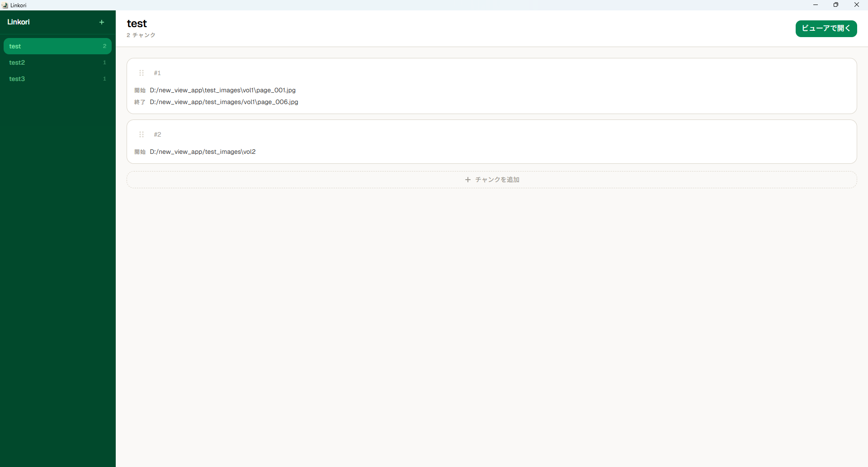Click the 2 チャンク subtitle text
Screen dimensions: 868x467
pyautogui.click(x=141, y=35)
